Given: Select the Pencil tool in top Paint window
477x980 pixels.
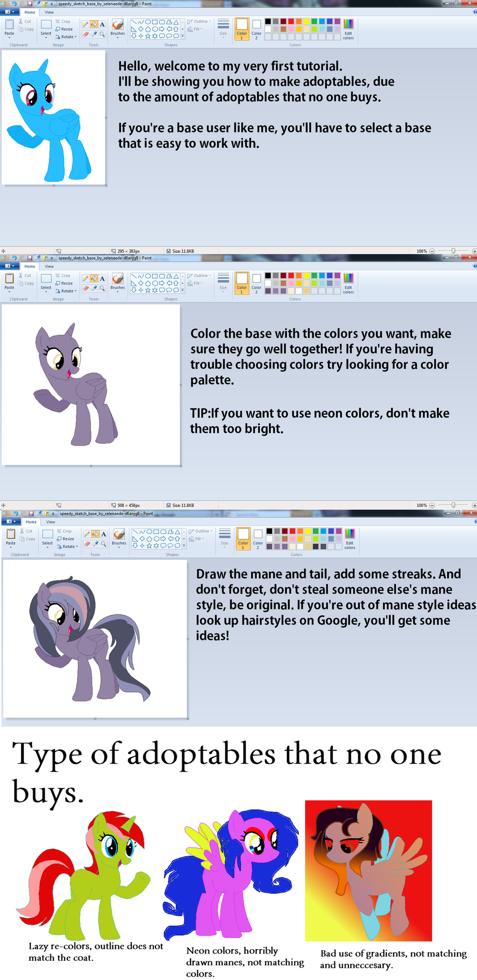Looking at the screenshot, I should click(86, 24).
